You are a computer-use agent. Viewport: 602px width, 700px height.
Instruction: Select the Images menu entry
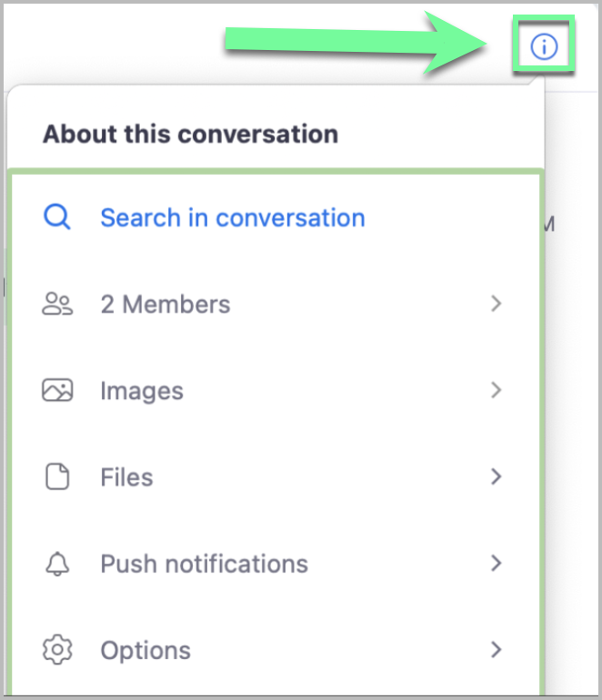coord(142,391)
